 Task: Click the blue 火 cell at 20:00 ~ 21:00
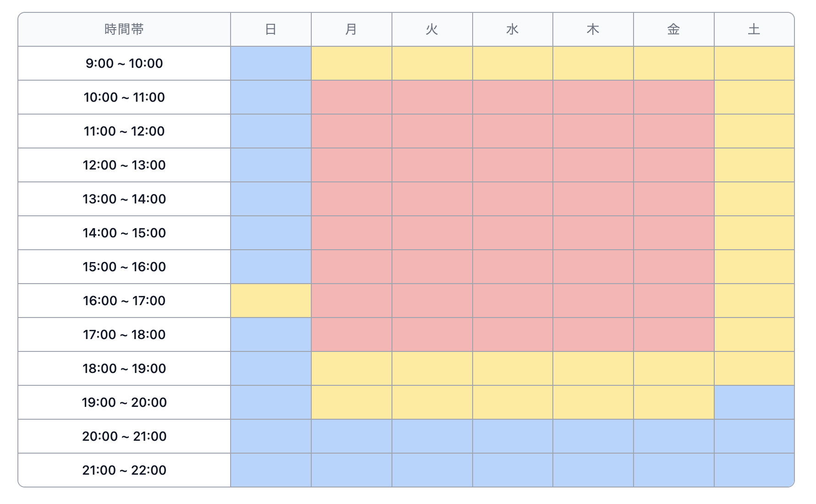(432, 436)
